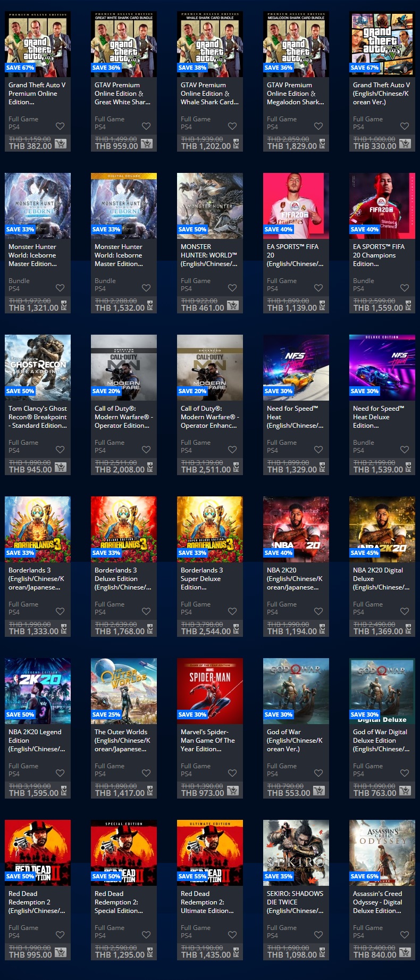This screenshot has width=420, height=980.
Task: Select price THB 1,829.00
Action: pos(292,146)
